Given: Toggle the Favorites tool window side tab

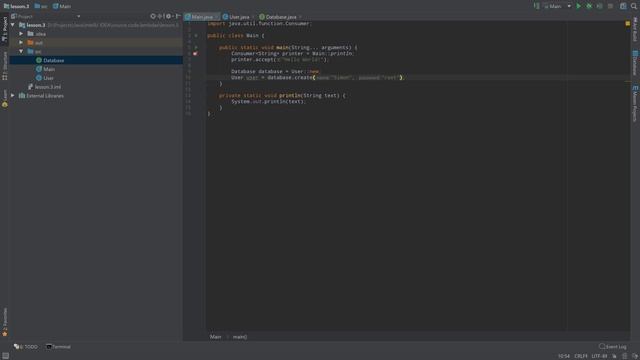Looking at the screenshot, I should click(4, 322).
